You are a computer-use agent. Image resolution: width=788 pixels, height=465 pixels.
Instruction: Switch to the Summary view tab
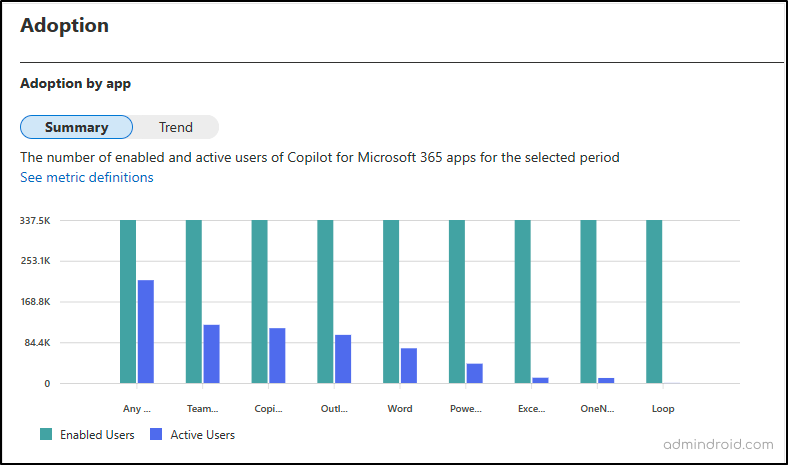pyautogui.click(x=76, y=127)
